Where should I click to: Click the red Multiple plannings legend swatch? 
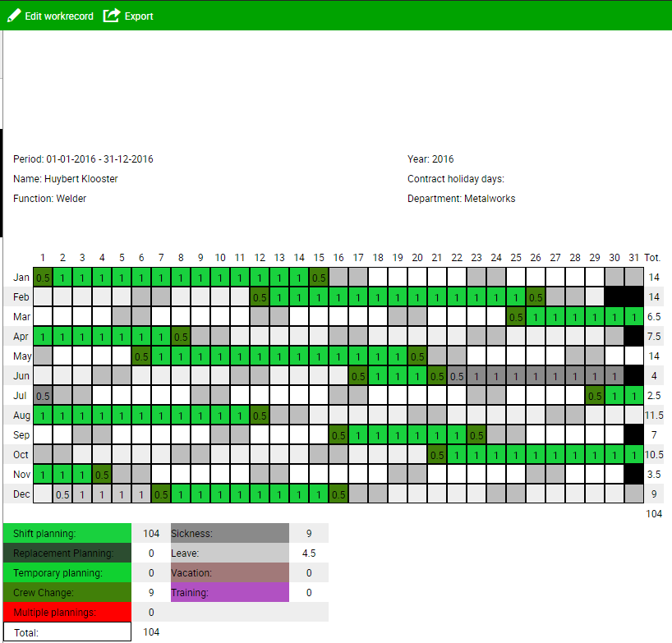(x=67, y=613)
